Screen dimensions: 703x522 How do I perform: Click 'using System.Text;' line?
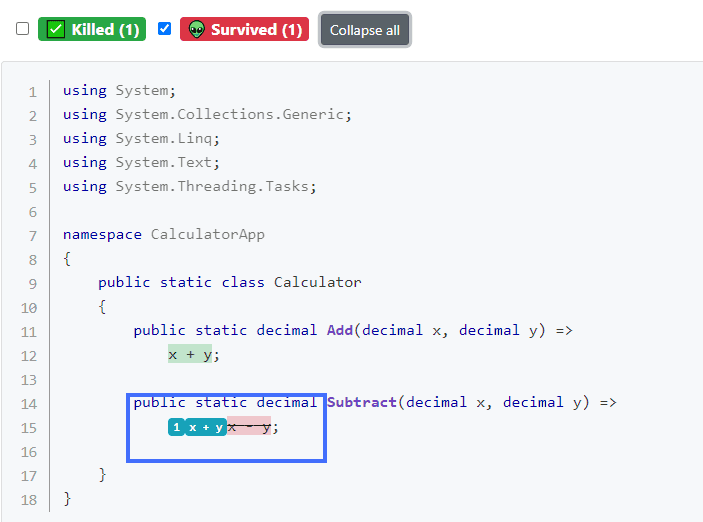141,162
